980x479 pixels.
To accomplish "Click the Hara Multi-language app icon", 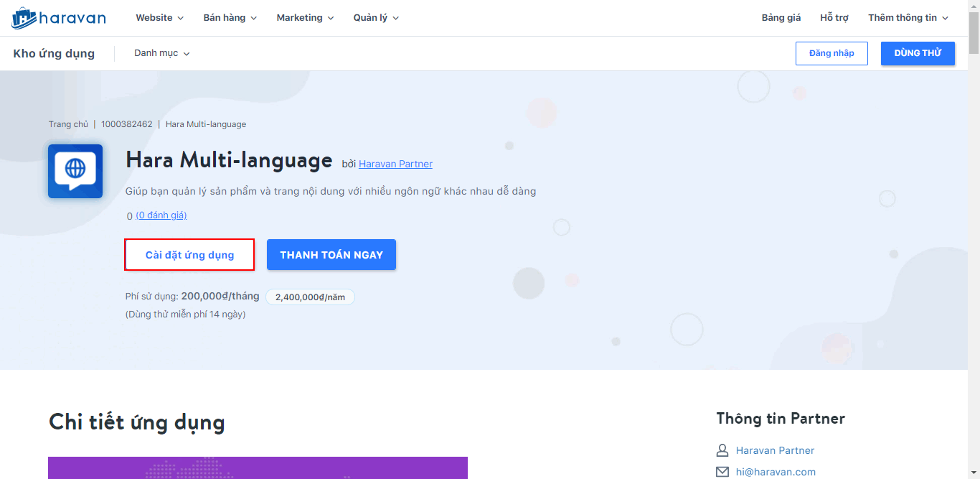I will [75, 171].
